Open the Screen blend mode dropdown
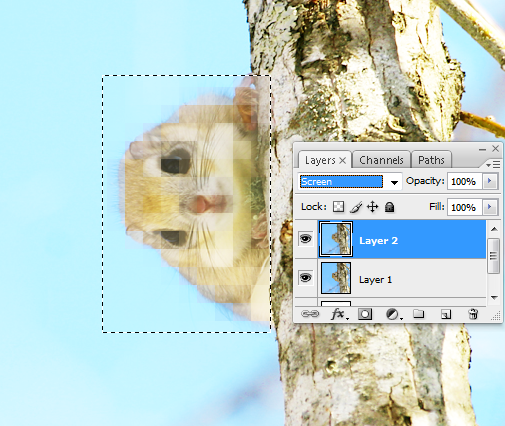This screenshot has height=426, width=505. [x=395, y=182]
